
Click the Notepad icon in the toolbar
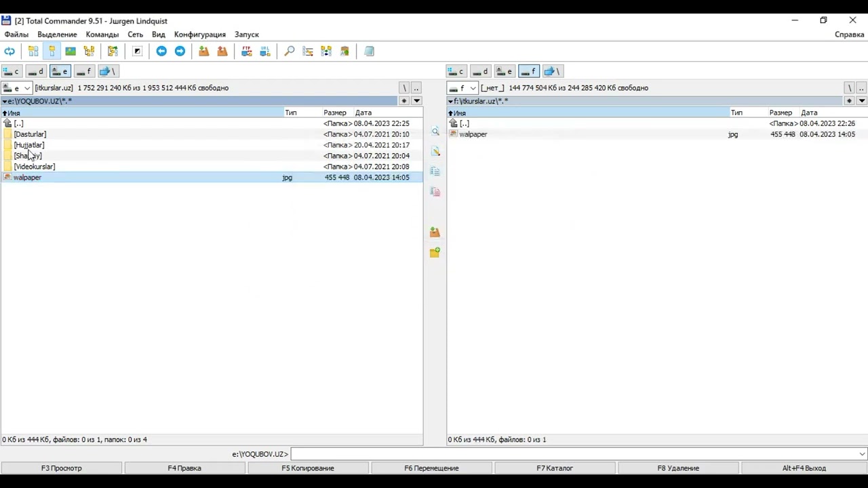(x=369, y=52)
